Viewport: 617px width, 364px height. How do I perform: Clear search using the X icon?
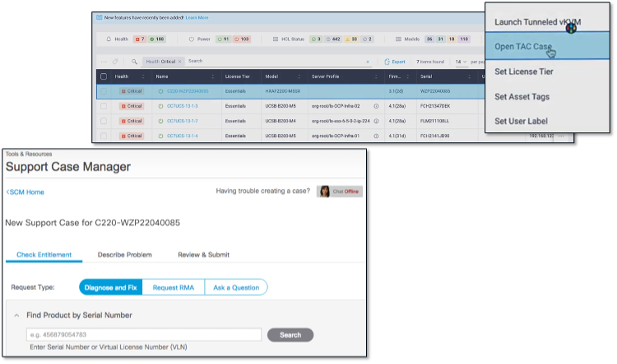click(x=367, y=62)
